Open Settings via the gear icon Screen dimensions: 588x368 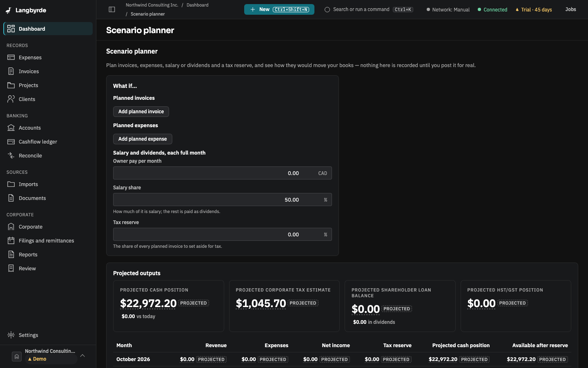(11, 335)
